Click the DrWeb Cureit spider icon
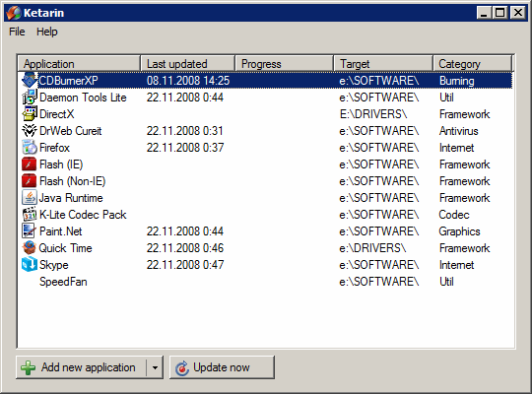Image resolution: width=532 pixels, height=394 pixels. point(30,131)
